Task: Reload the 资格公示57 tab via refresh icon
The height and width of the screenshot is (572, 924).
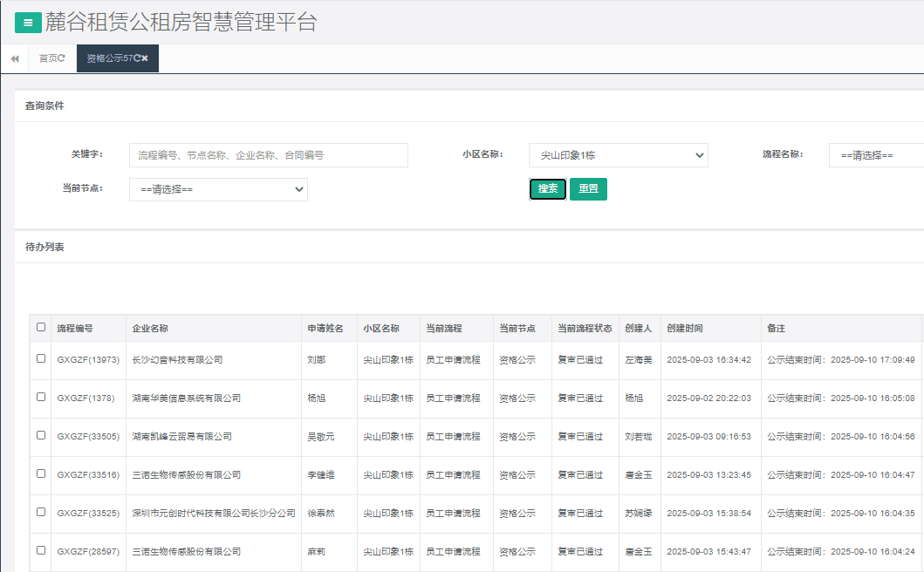Action: click(x=137, y=58)
